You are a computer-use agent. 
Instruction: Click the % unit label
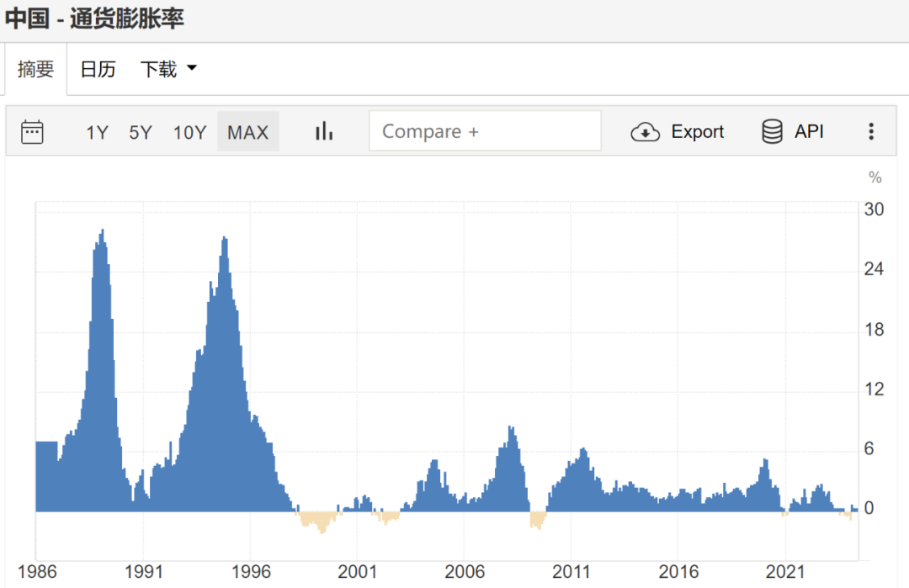point(875,177)
